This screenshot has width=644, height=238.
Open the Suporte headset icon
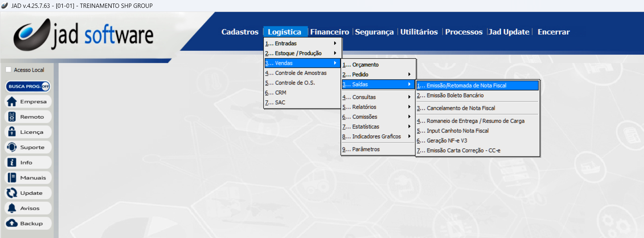[x=12, y=147]
